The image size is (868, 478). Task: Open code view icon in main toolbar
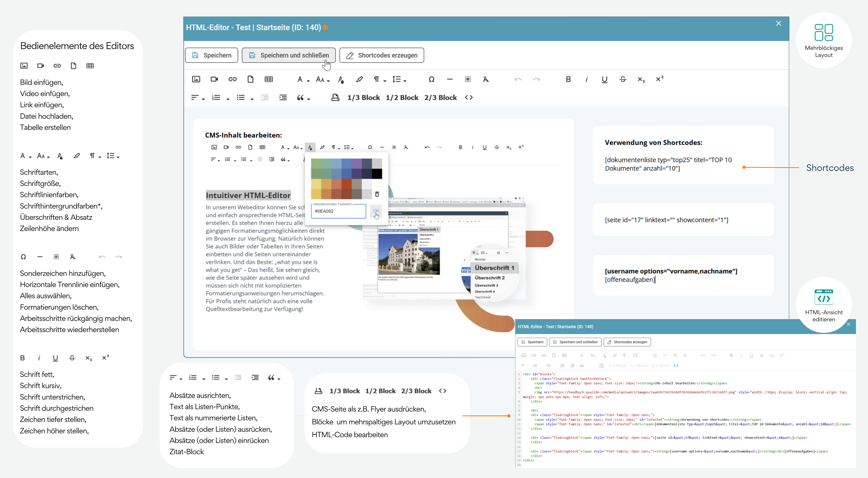click(469, 97)
